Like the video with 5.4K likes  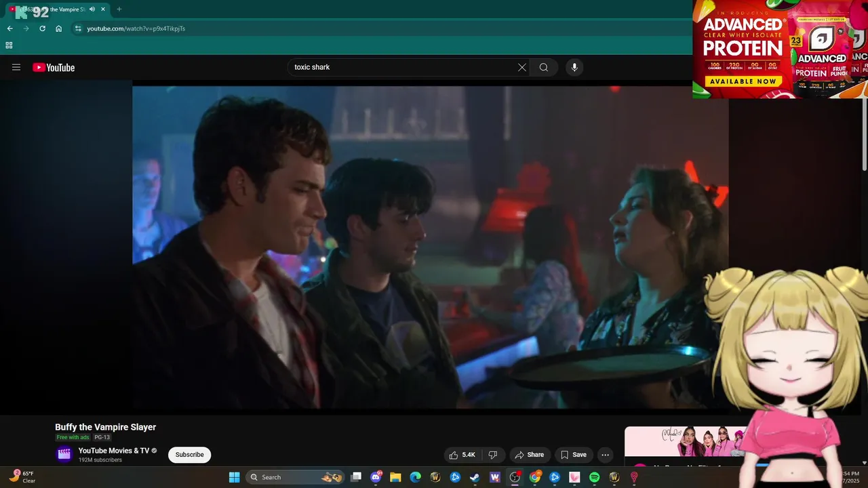tap(462, 455)
